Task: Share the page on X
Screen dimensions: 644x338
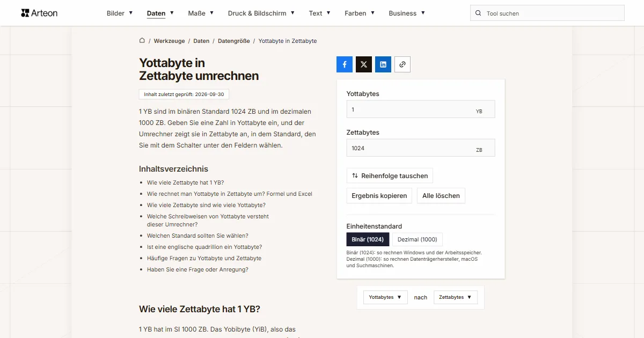Action: (364, 64)
